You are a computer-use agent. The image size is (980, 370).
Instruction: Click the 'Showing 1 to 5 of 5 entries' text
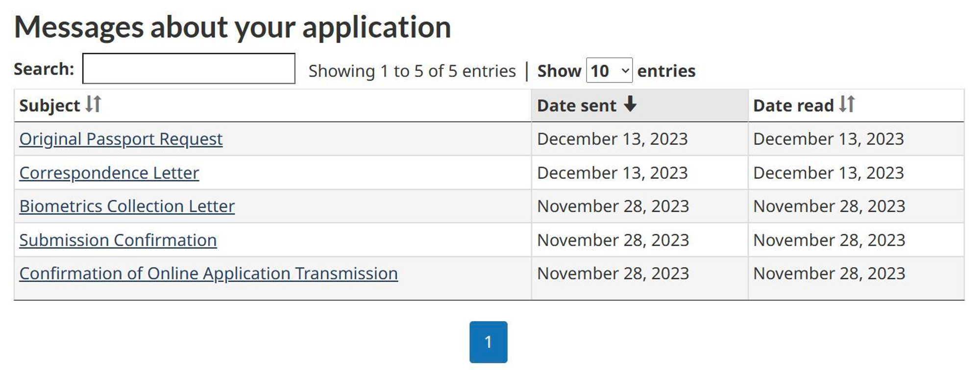tap(412, 71)
